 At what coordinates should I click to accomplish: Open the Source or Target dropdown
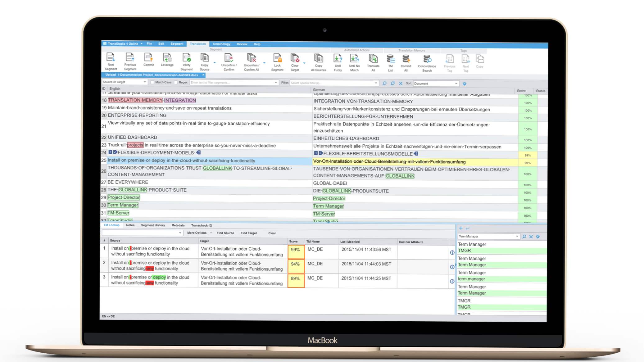coord(124,82)
